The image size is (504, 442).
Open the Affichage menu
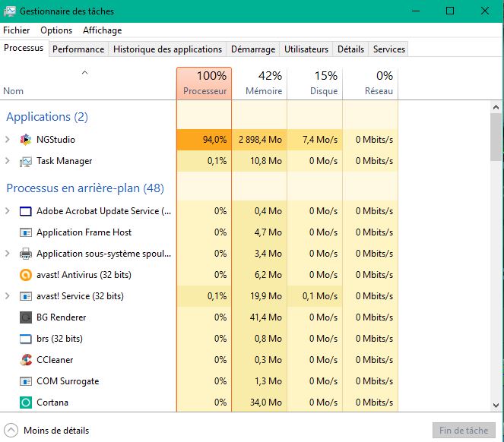(x=102, y=30)
